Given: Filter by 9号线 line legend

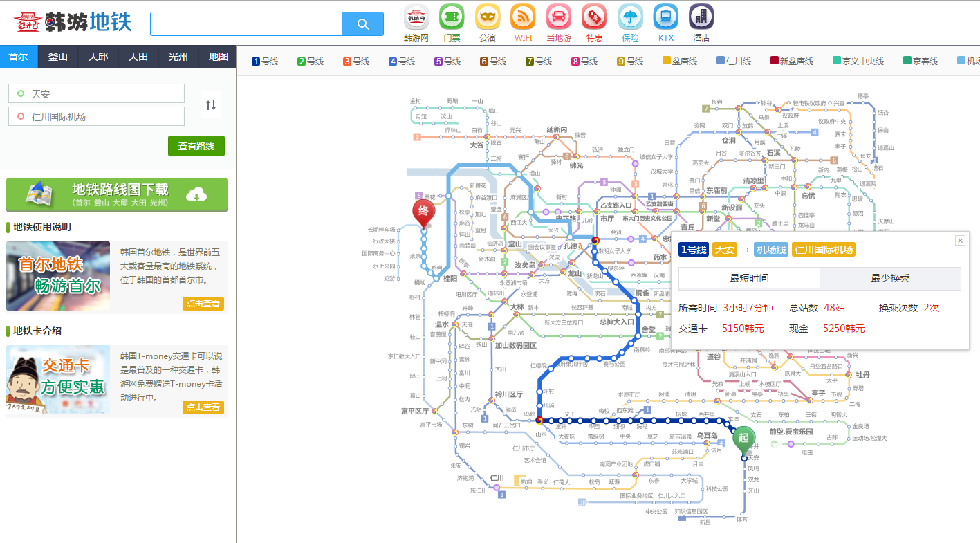Looking at the screenshot, I should (x=630, y=62).
